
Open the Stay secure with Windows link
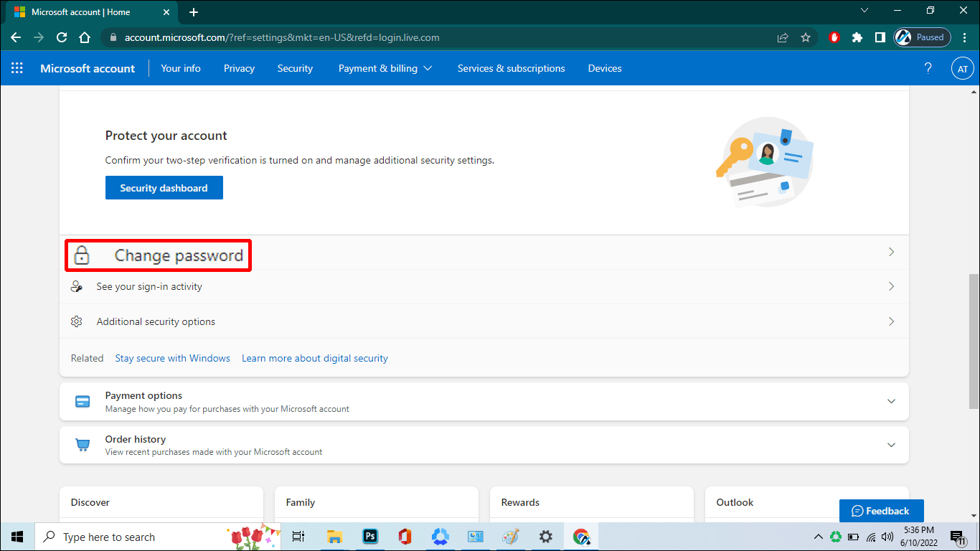(172, 358)
